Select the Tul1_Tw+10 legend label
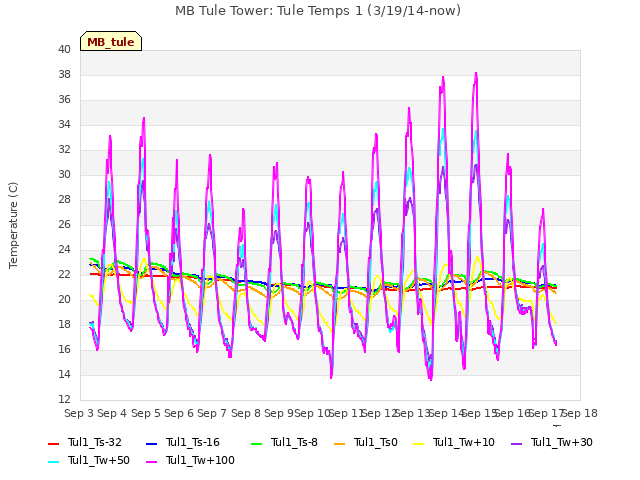 464,442
